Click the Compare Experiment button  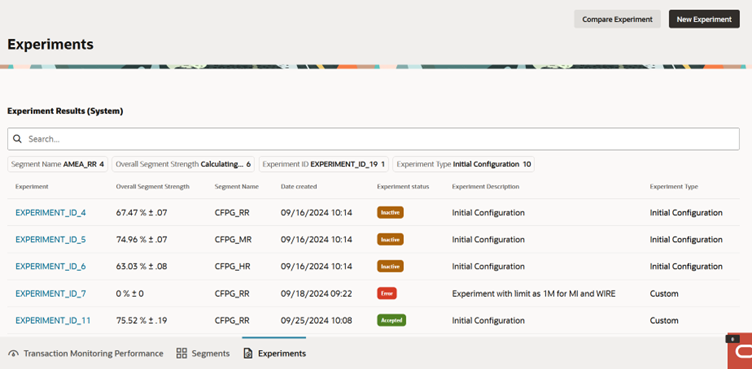pos(617,19)
